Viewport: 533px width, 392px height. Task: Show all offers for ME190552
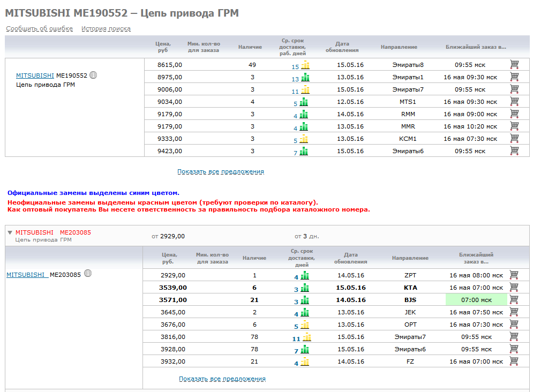[220, 172]
